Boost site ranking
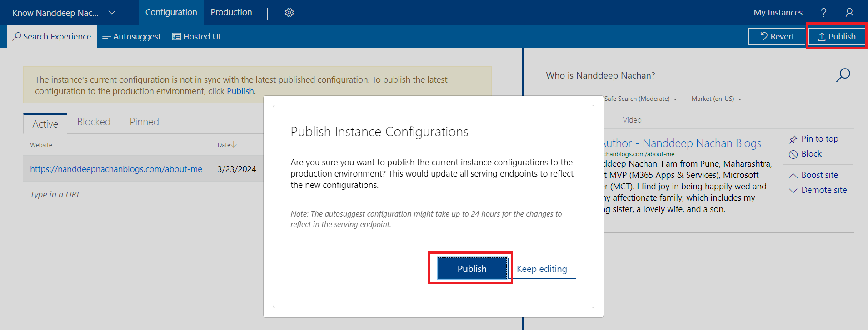 [x=814, y=175]
